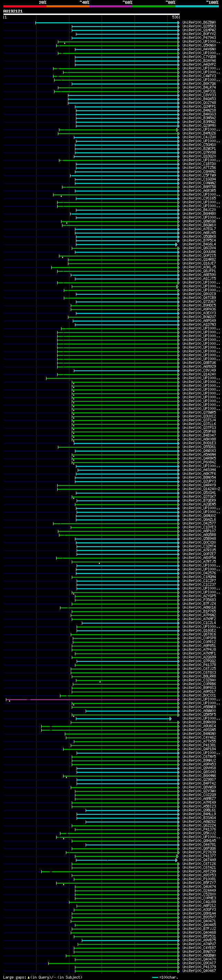Select last hit label UniRef100_Q40467
Viewport: 222px width, 980px height.
tap(199, 971)
